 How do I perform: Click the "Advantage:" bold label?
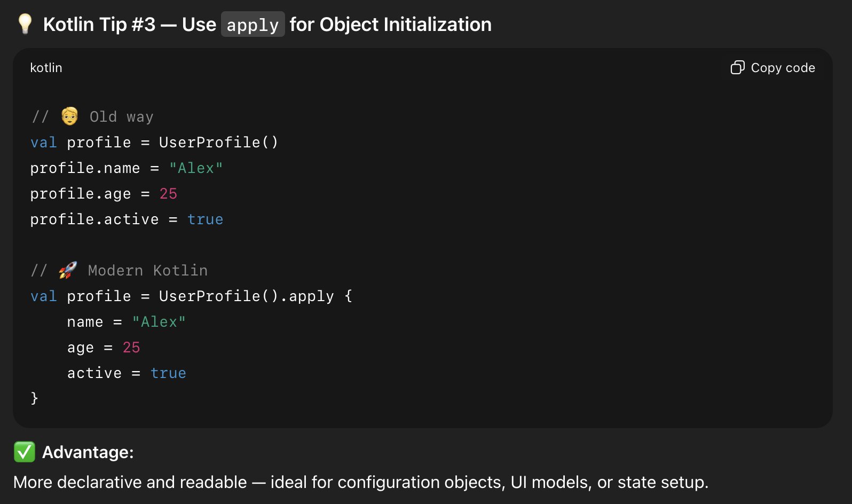pyautogui.click(x=88, y=452)
